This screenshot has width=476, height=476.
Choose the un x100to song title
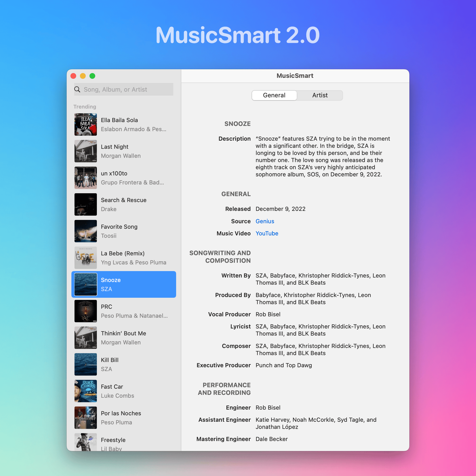(x=114, y=173)
